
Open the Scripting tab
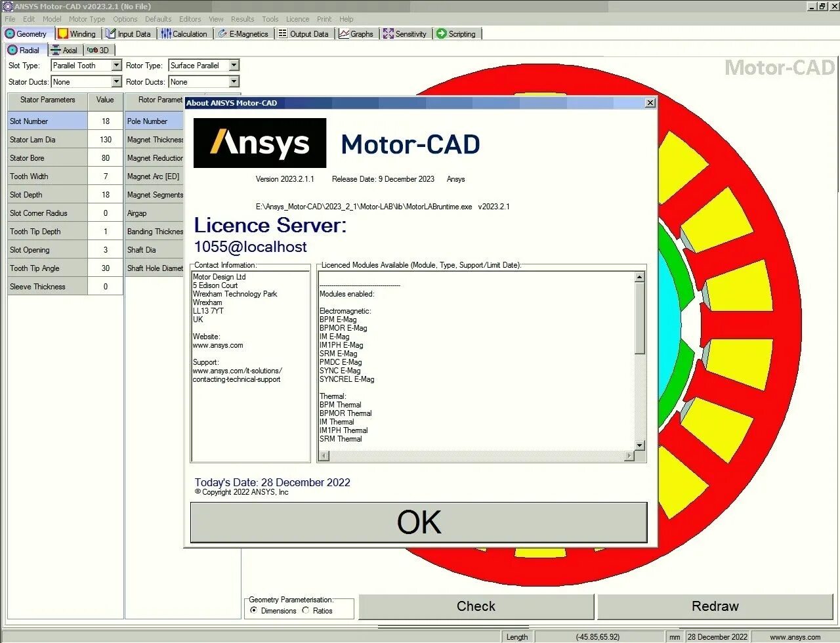[456, 33]
